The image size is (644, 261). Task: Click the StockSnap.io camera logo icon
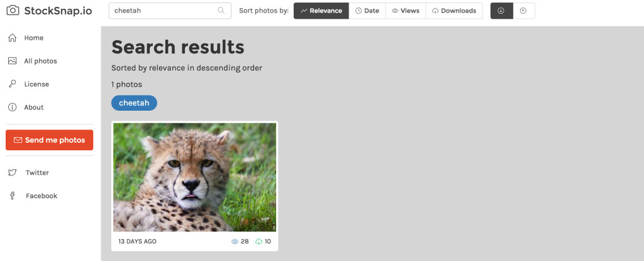pos(13,11)
